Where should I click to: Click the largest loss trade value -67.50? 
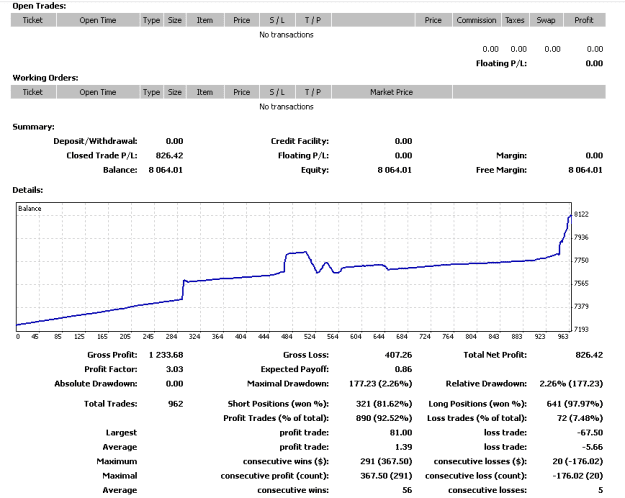pyautogui.click(x=590, y=433)
